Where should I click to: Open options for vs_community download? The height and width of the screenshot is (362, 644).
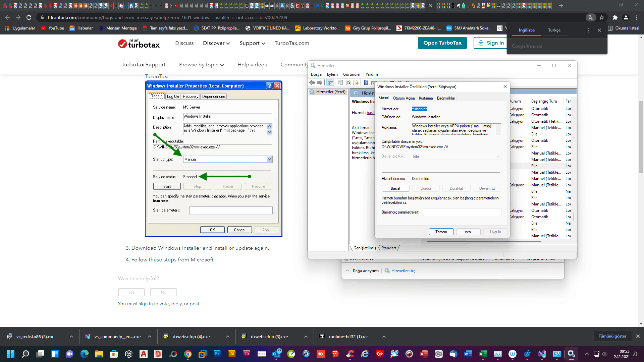[150, 337]
